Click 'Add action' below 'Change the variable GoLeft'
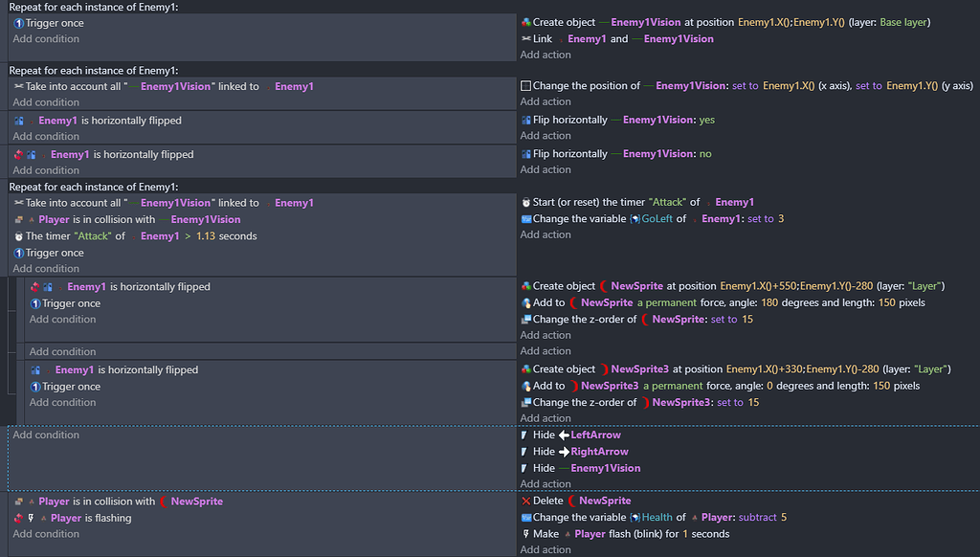The width and height of the screenshot is (980, 557). (546, 235)
